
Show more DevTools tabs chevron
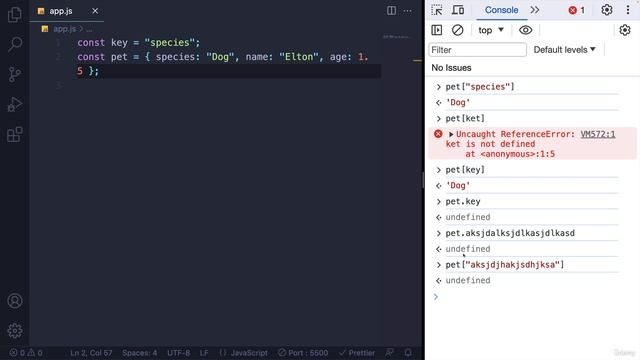pos(535,10)
